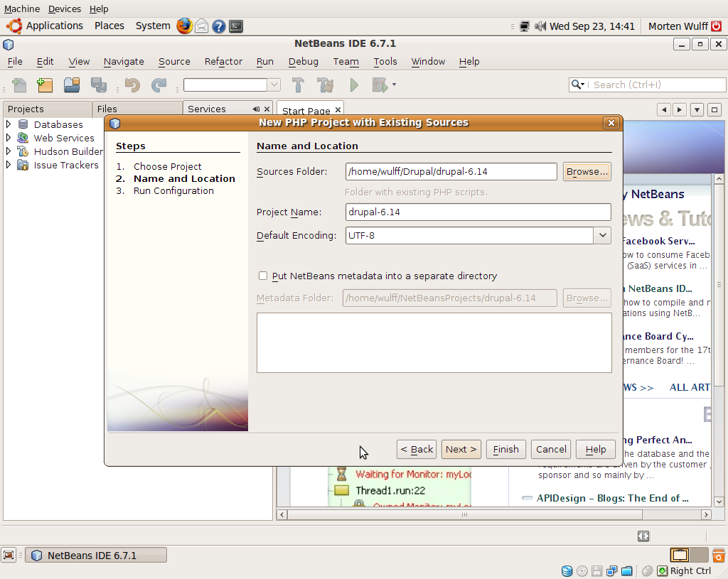Image resolution: width=728 pixels, height=579 pixels.
Task: Minimize the Services panel via its slide icon
Action: 256,109
